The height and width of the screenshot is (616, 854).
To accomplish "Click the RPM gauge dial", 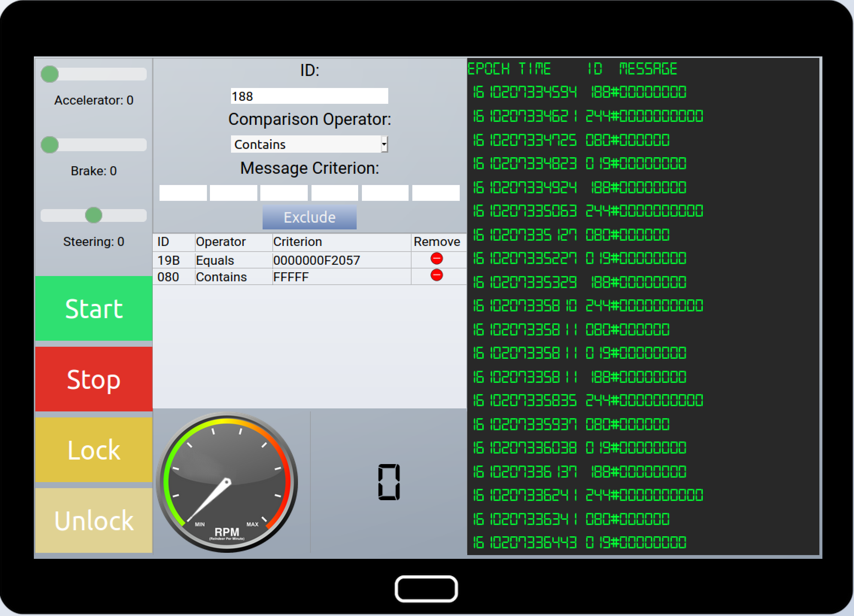I will pyautogui.click(x=227, y=482).
